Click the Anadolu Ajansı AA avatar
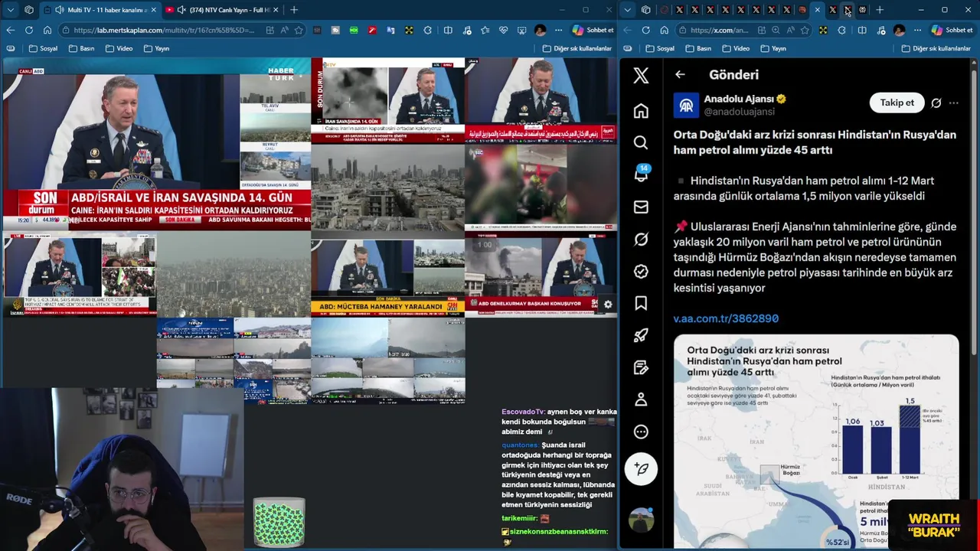 686,105
